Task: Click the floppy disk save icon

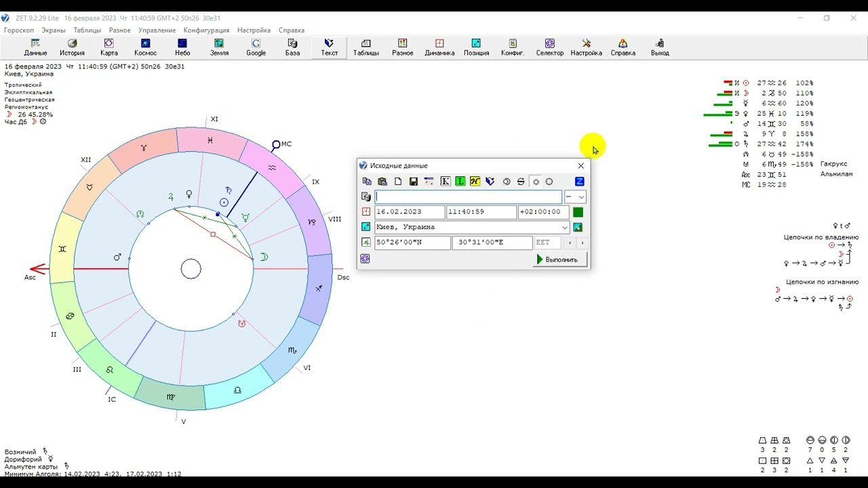Action: click(x=414, y=182)
